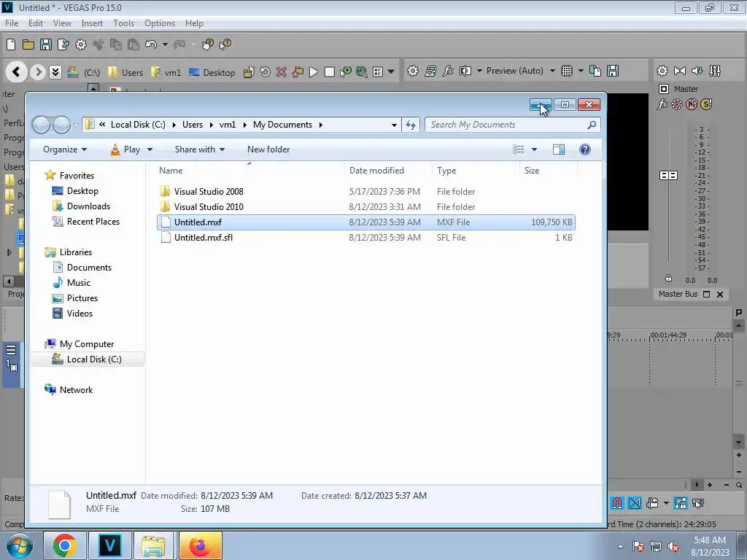
Task: Open the change view dropdown arrow in dialog
Action: click(x=534, y=149)
